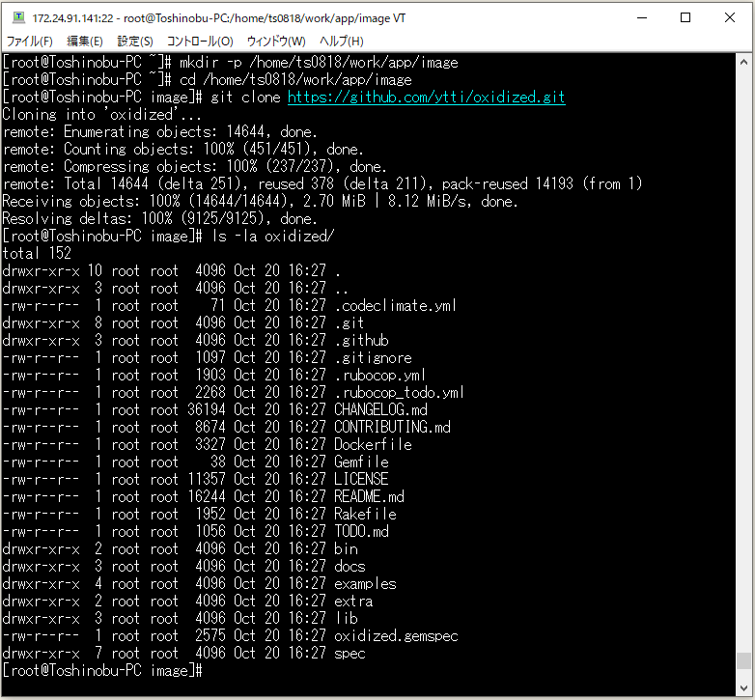
Task: Open the ファイル(F) menu
Action: point(29,42)
